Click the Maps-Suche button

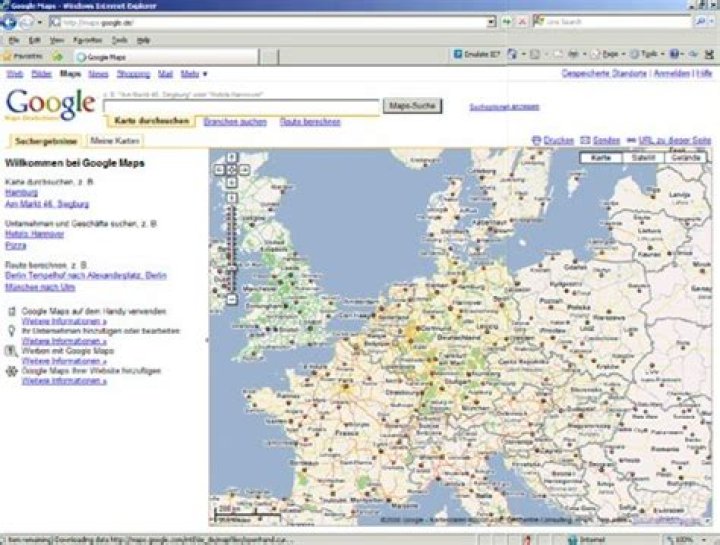click(x=412, y=106)
